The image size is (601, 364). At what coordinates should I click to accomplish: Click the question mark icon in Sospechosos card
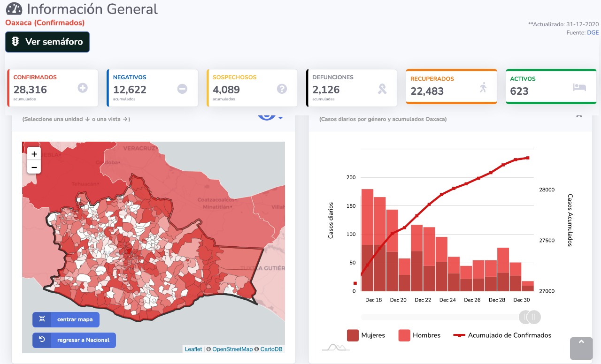pyautogui.click(x=282, y=89)
